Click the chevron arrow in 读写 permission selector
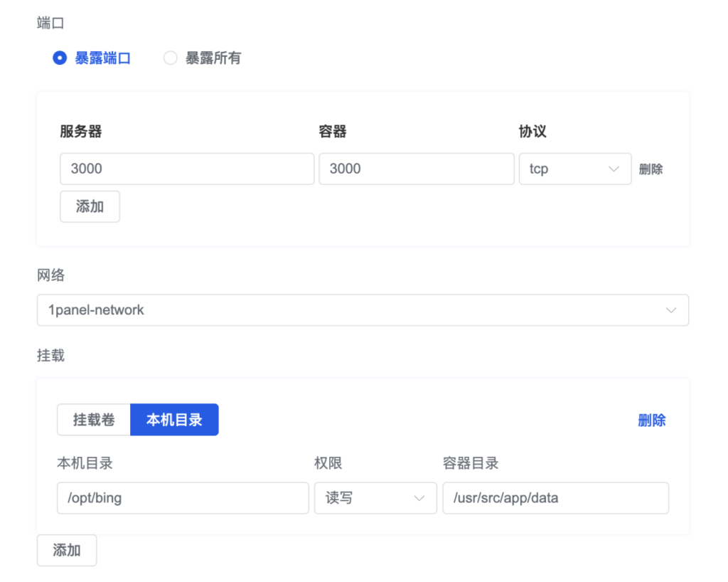 click(x=419, y=498)
